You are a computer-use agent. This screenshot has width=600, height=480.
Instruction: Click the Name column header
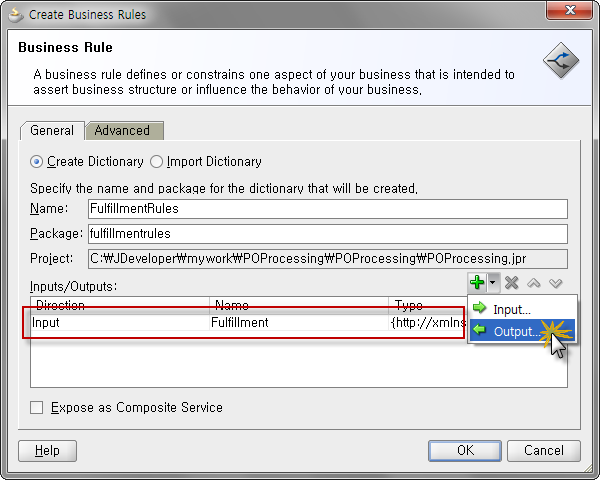click(299, 305)
